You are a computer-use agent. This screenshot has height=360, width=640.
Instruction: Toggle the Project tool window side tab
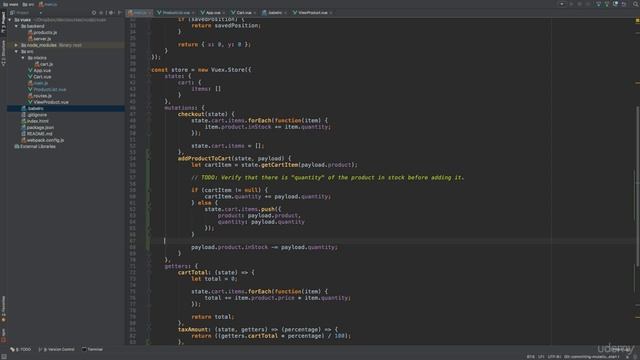pyautogui.click(x=3, y=23)
